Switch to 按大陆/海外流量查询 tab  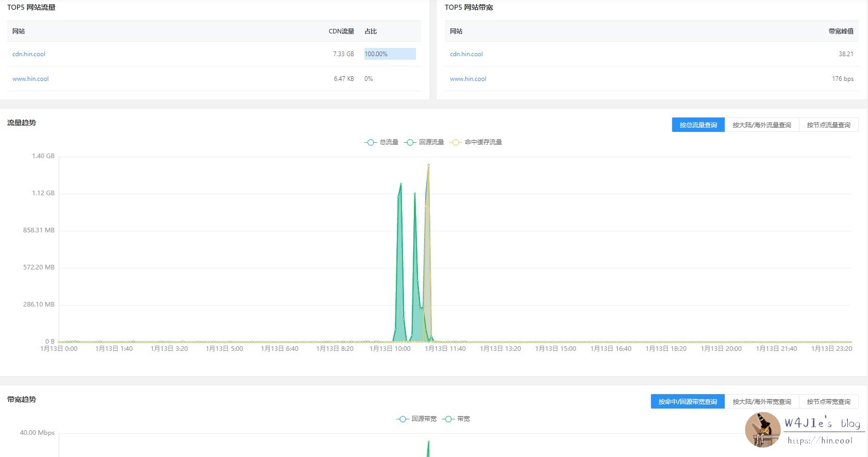[761, 125]
